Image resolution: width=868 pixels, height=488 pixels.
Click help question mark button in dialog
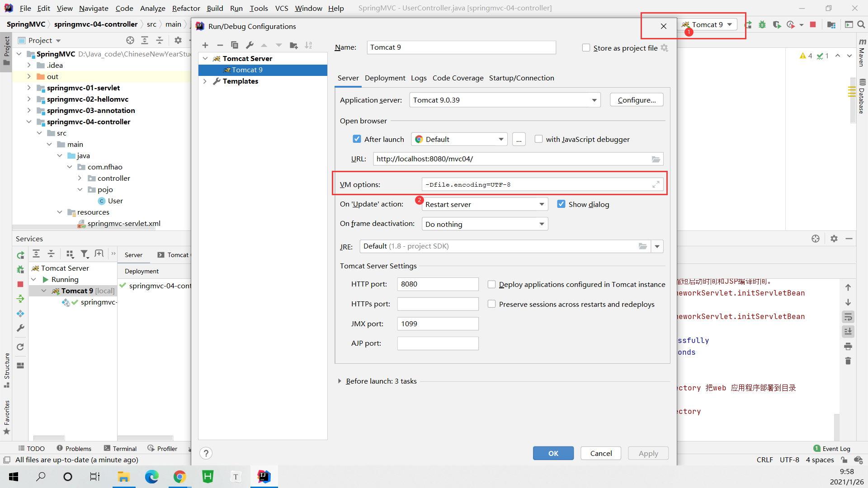(x=206, y=453)
